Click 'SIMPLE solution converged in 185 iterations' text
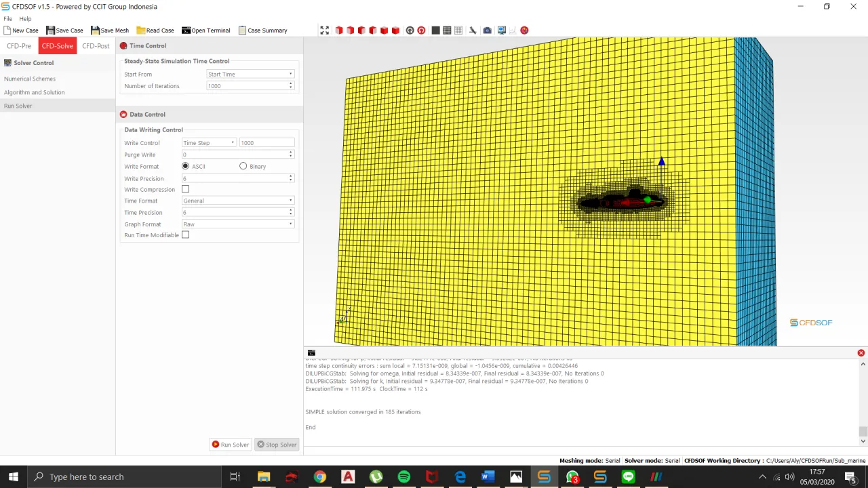Image resolution: width=868 pixels, height=488 pixels. coord(363,412)
